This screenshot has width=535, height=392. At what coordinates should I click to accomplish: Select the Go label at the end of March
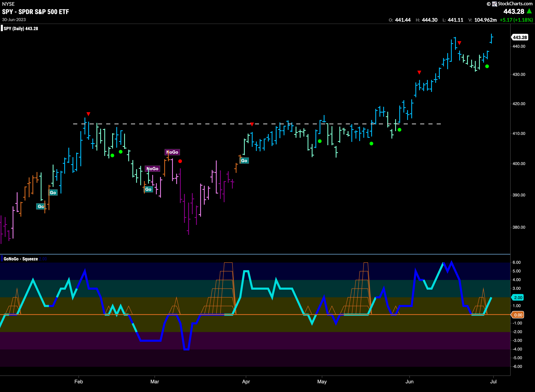click(x=244, y=161)
